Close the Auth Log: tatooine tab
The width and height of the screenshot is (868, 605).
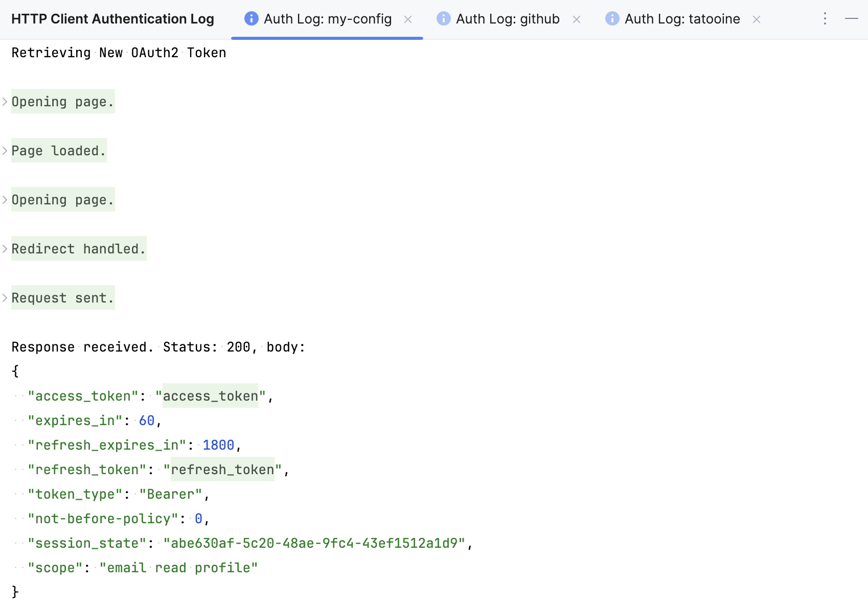point(756,19)
